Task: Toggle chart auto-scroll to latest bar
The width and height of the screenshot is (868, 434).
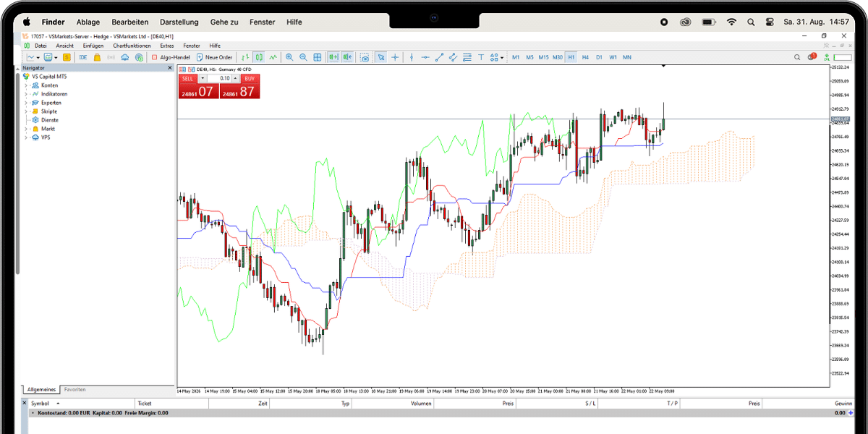Action: [333, 57]
